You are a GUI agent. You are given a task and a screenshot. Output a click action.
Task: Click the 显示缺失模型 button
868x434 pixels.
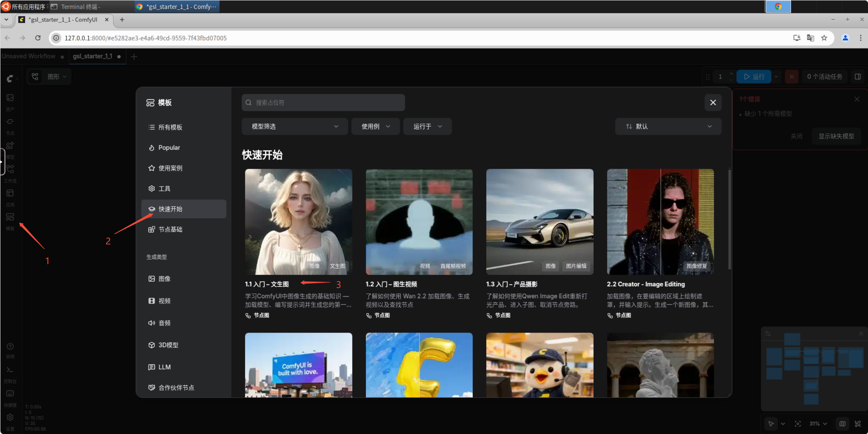[x=836, y=136]
